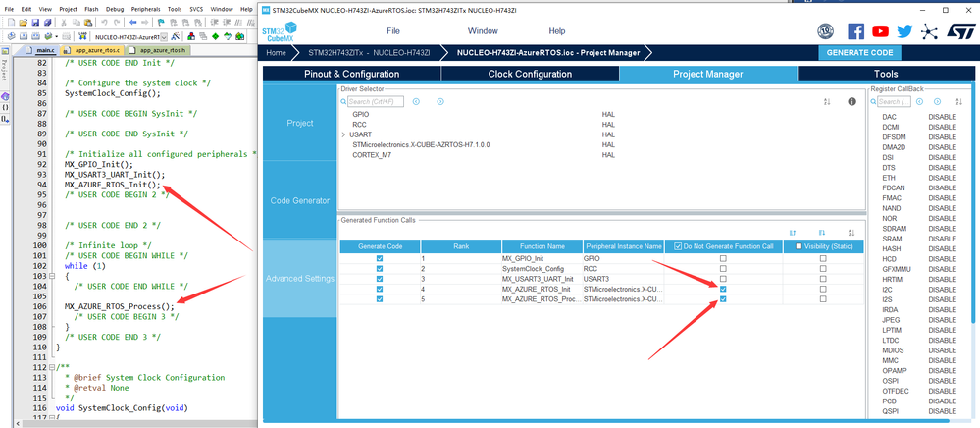
Task: Click the Translate current file icon in Keil
Action: tap(11, 37)
